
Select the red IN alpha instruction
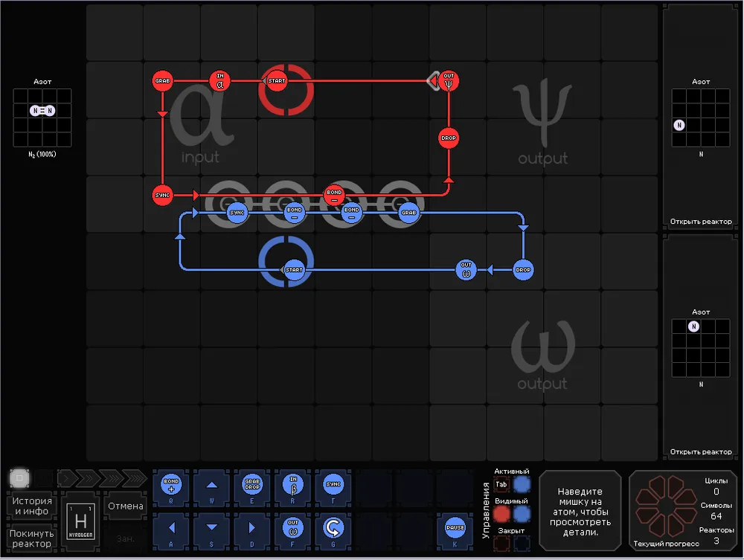tap(219, 81)
